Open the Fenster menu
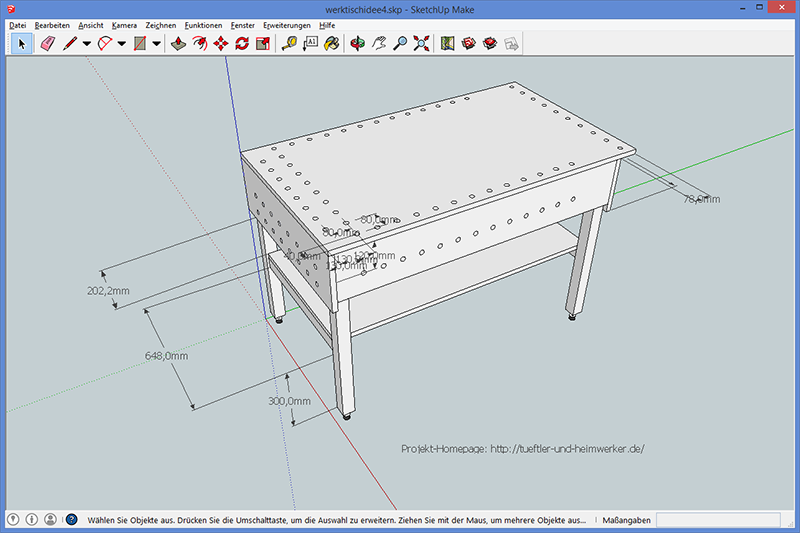The height and width of the screenshot is (533, 800). click(x=243, y=25)
